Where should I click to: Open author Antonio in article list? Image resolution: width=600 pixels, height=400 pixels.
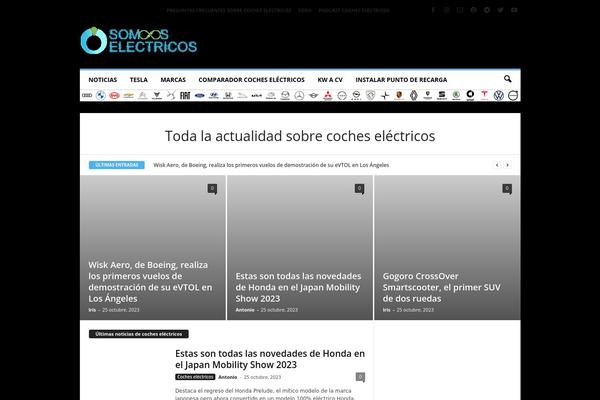tap(228, 377)
